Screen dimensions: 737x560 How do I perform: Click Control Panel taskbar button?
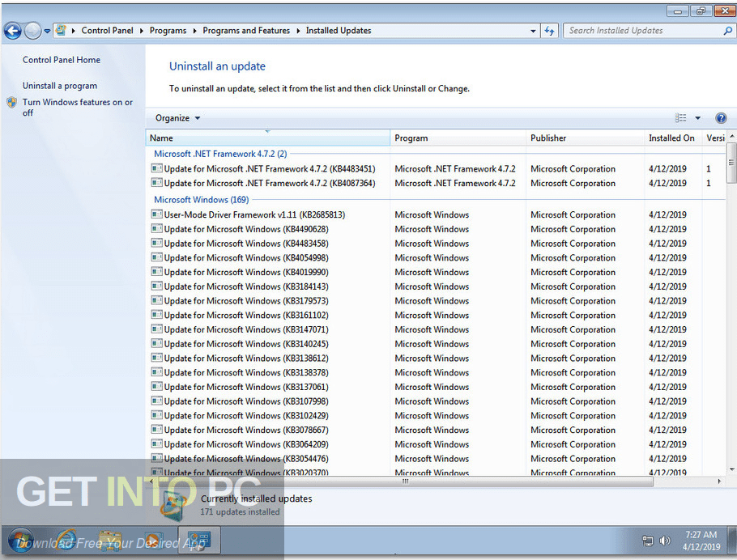[199, 541]
